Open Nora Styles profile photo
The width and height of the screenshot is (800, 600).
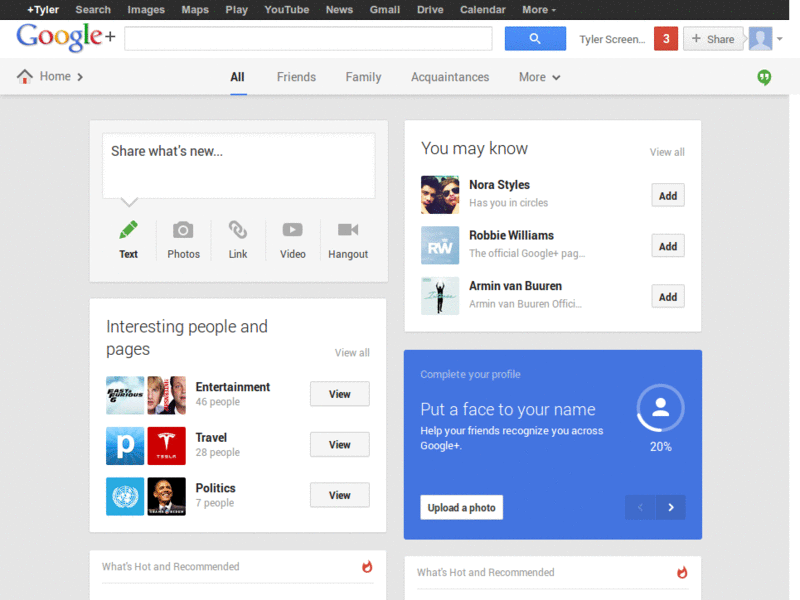pyautogui.click(x=440, y=194)
